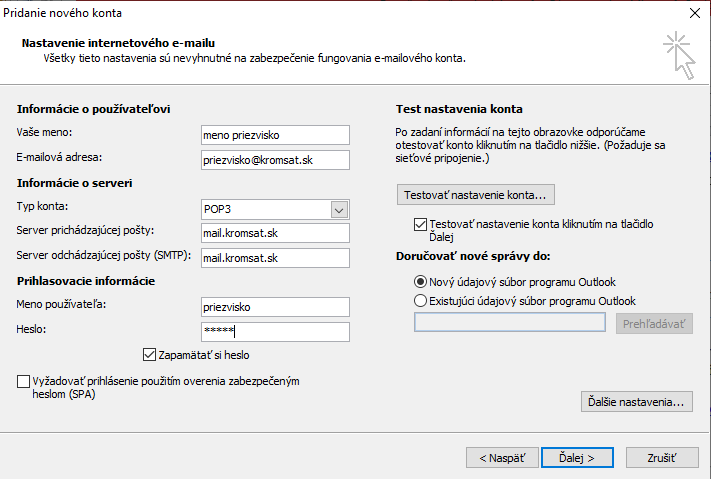Viewport: 711px width, 479px height.
Task: Cancel the wizard with Zrušiť
Action: pyautogui.click(x=662, y=458)
